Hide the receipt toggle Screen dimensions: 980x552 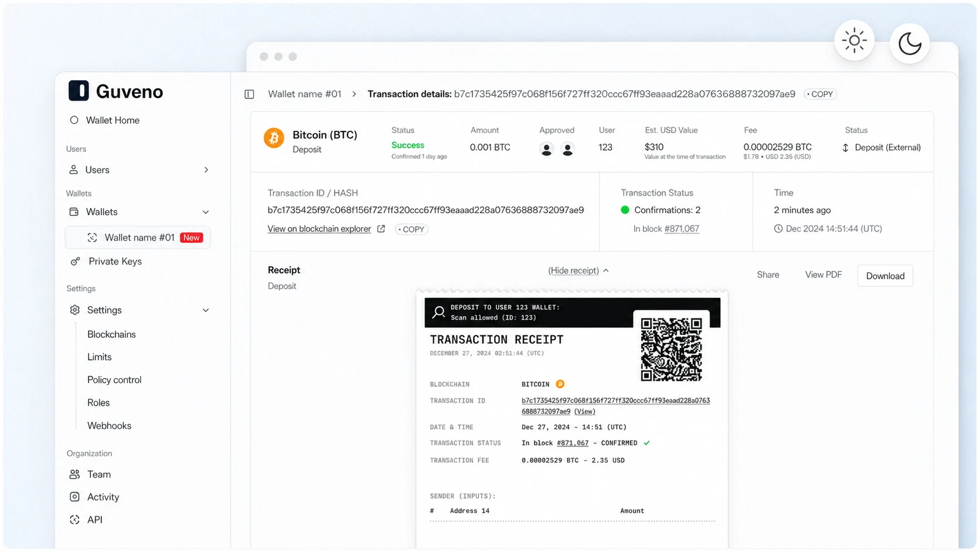click(x=573, y=270)
